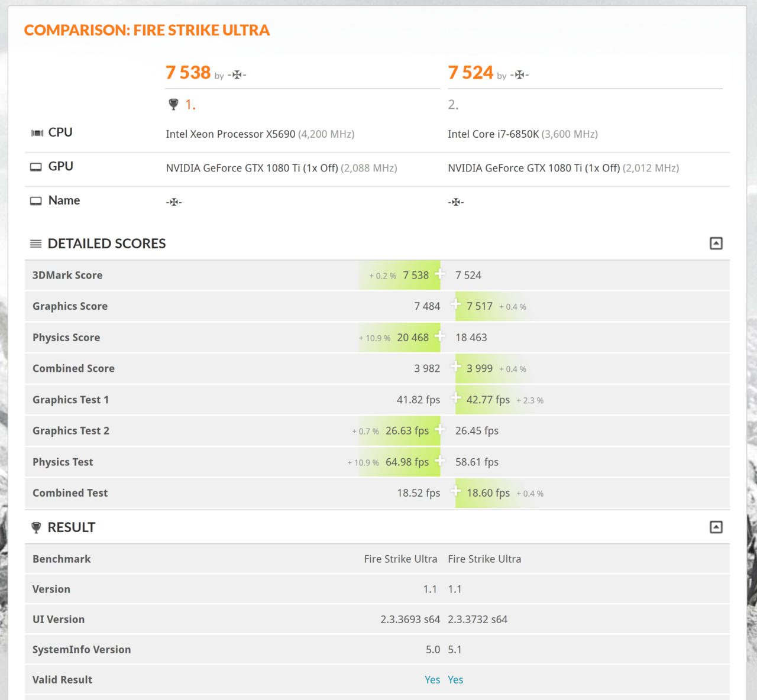Viewport: 757px width, 700px height.
Task: Click the Intel Xeon Processor X5690 text
Action: 230,134
